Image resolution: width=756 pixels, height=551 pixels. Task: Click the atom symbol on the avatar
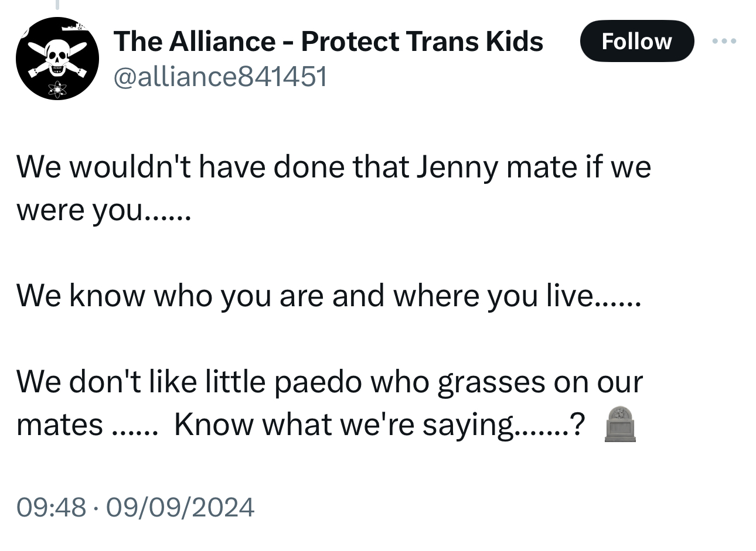[57, 89]
